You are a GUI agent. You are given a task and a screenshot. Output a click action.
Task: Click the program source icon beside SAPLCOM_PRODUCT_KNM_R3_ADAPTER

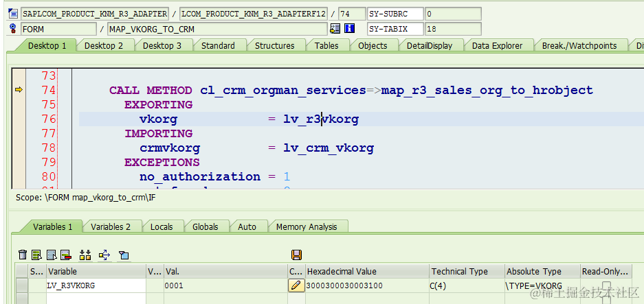tap(13, 14)
